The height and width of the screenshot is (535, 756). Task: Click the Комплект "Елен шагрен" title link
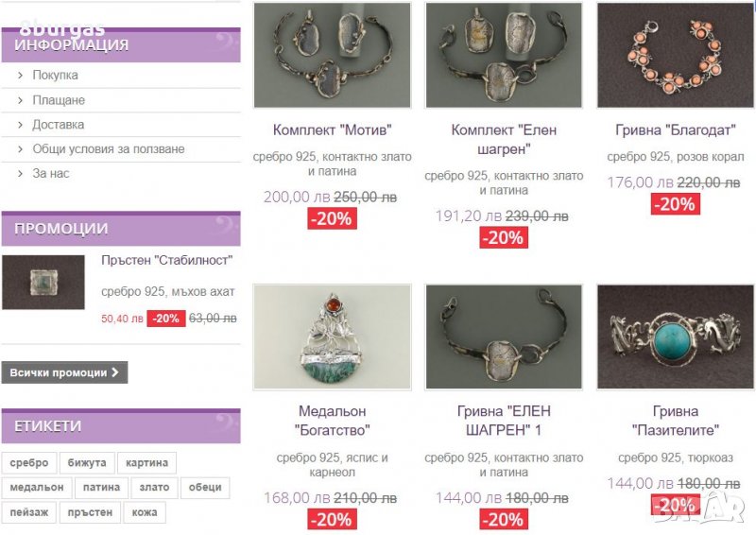click(x=504, y=139)
